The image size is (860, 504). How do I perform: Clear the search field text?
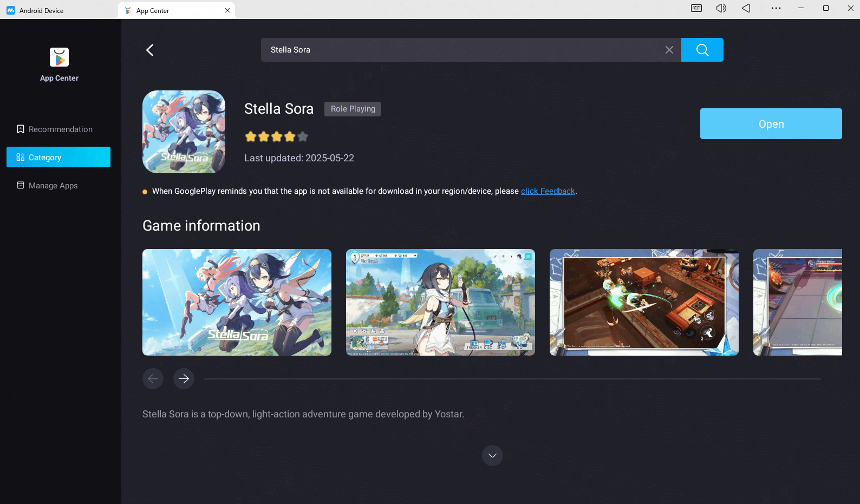pyautogui.click(x=669, y=50)
